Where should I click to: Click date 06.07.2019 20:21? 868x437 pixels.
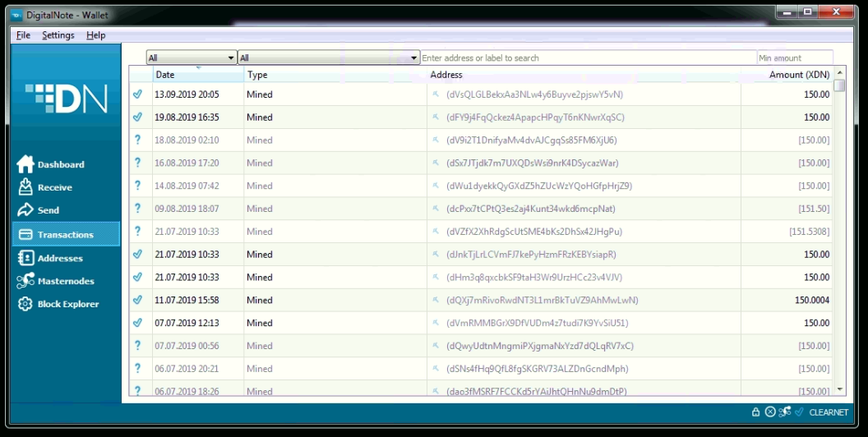(x=187, y=368)
